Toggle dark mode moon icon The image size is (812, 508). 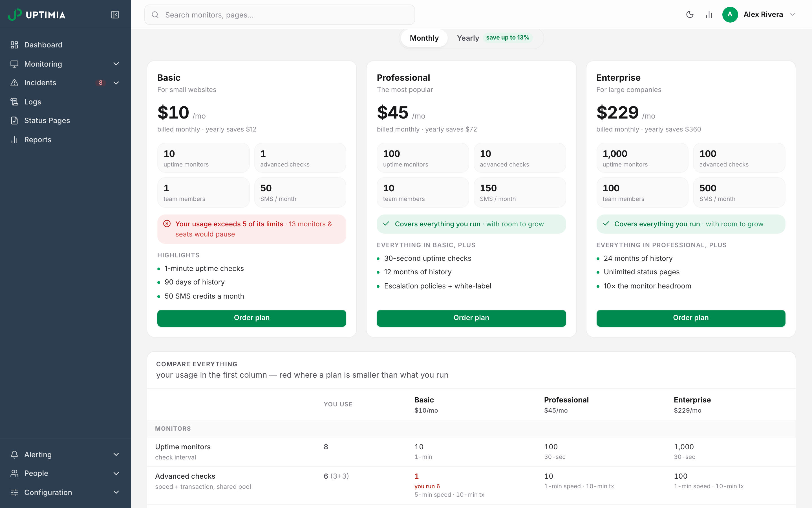pos(690,14)
